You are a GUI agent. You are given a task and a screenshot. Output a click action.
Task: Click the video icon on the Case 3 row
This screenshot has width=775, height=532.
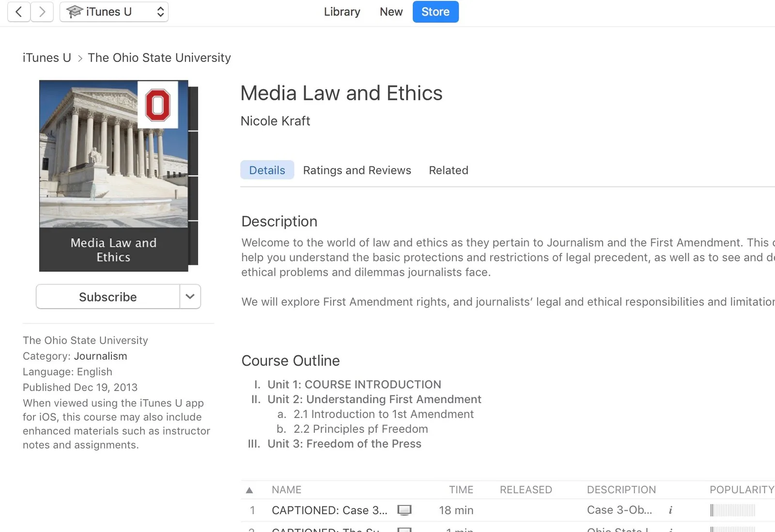pyautogui.click(x=404, y=510)
